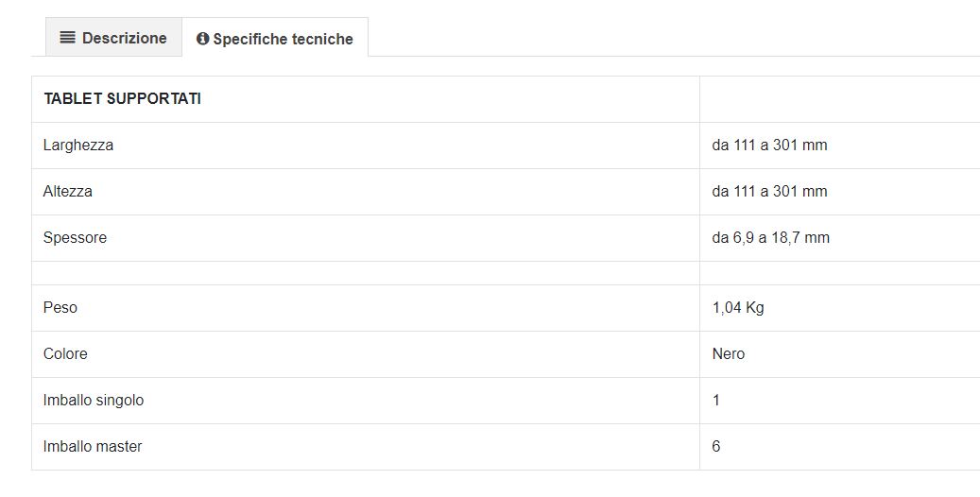Click the Spessore row label
This screenshot has width=980, height=497.
(75, 237)
